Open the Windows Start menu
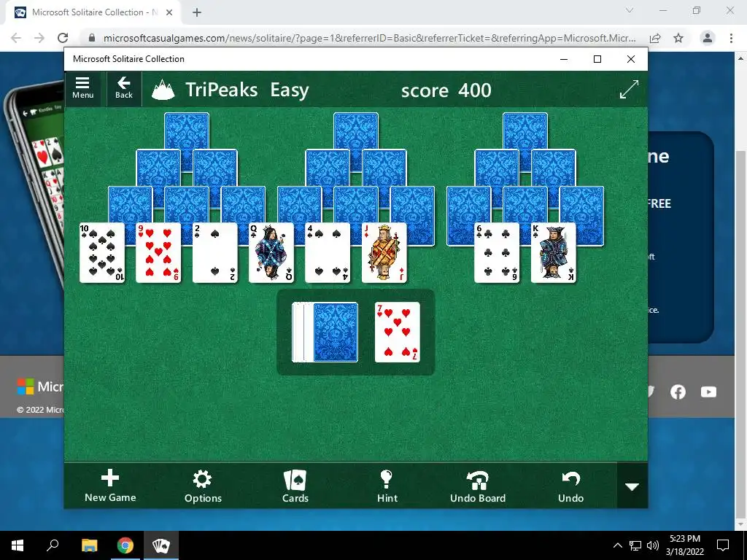This screenshot has width=747, height=560. point(18,545)
